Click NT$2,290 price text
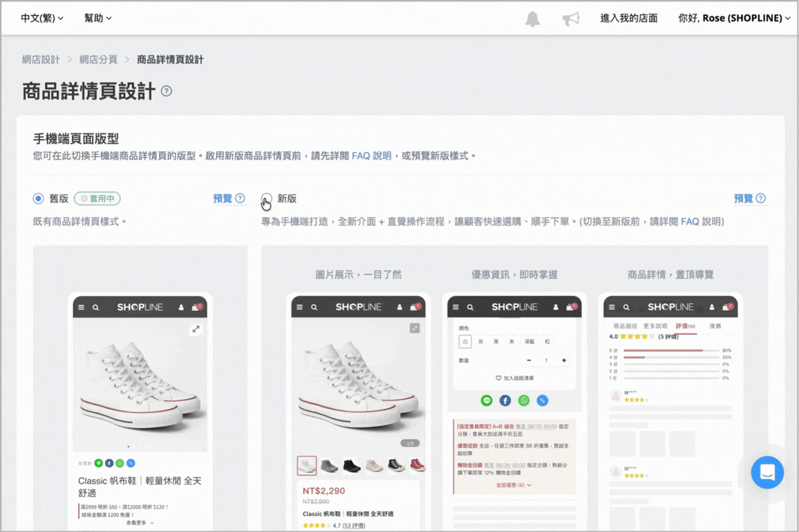 click(x=324, y=491)
